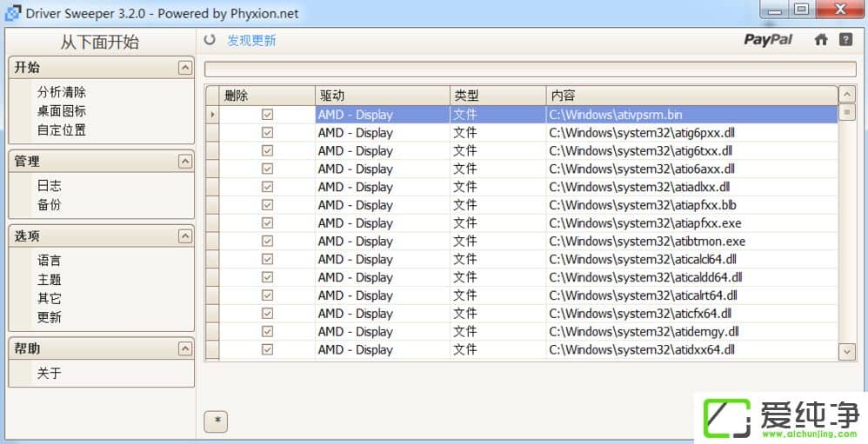Minimize the Driver Sweeper window
Image resolution: width=868 pixels, height=444 pixels.
pyautogui.click(x=776, y=10)
